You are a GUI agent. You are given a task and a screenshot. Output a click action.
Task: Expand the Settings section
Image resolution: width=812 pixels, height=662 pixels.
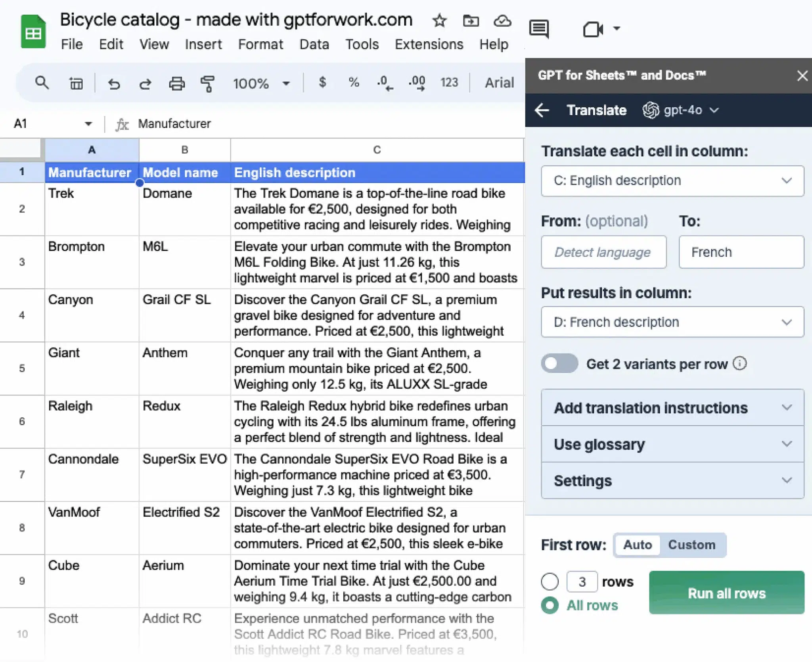click(x=672, y=480)
